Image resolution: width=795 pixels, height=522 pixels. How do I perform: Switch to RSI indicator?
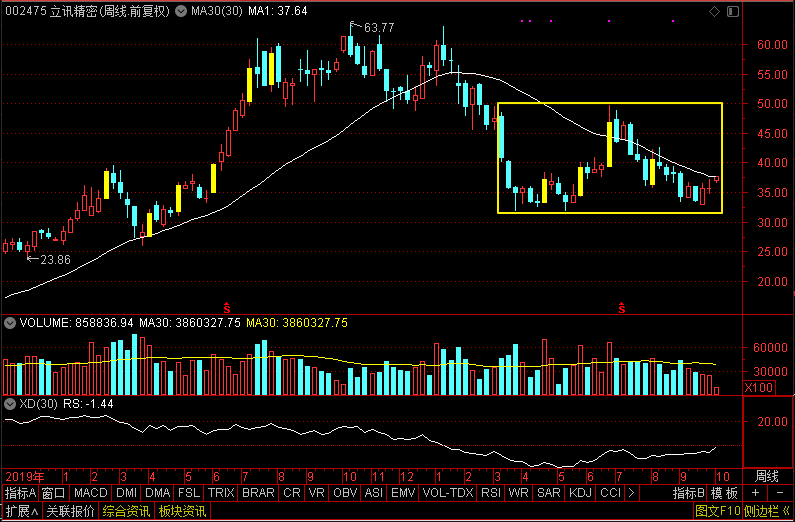coord(491,493)
